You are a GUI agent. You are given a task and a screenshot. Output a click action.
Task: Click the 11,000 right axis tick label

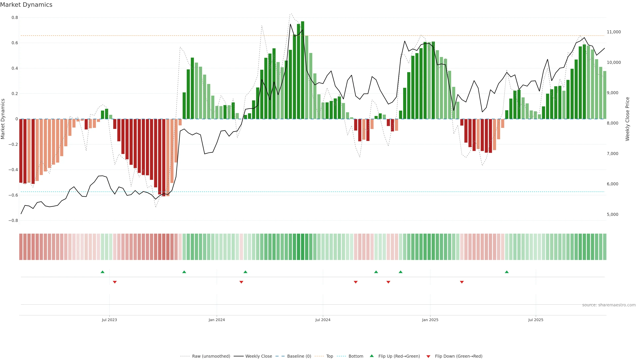tap(614, 32)
